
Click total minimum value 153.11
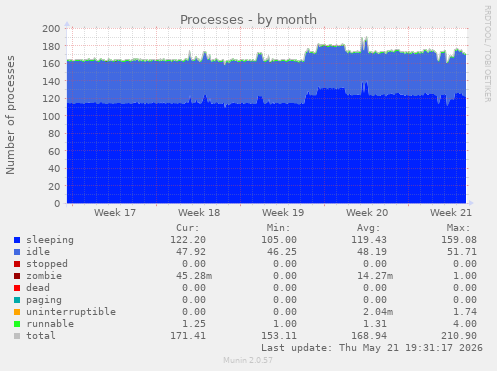coord(279,336)
